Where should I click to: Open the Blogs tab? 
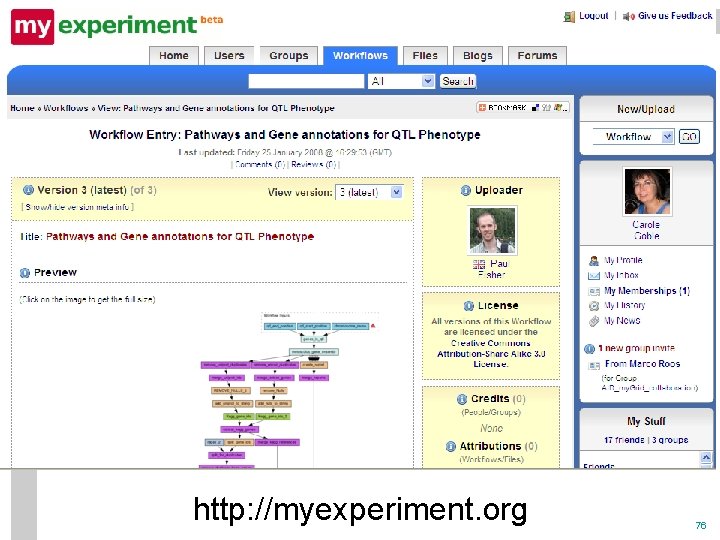coord(478,56)
